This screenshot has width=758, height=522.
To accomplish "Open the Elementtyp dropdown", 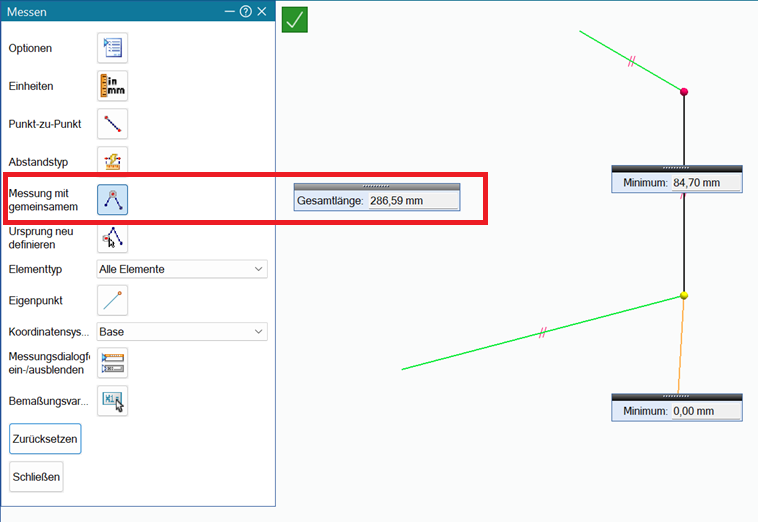I will click(x=182, y=269).
